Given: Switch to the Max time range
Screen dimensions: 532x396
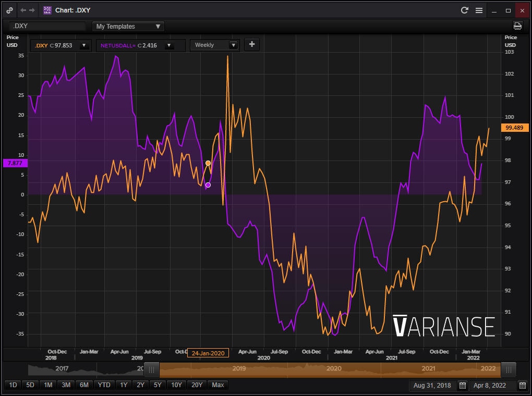Looking at the screenshot, I should click(218, 385).
